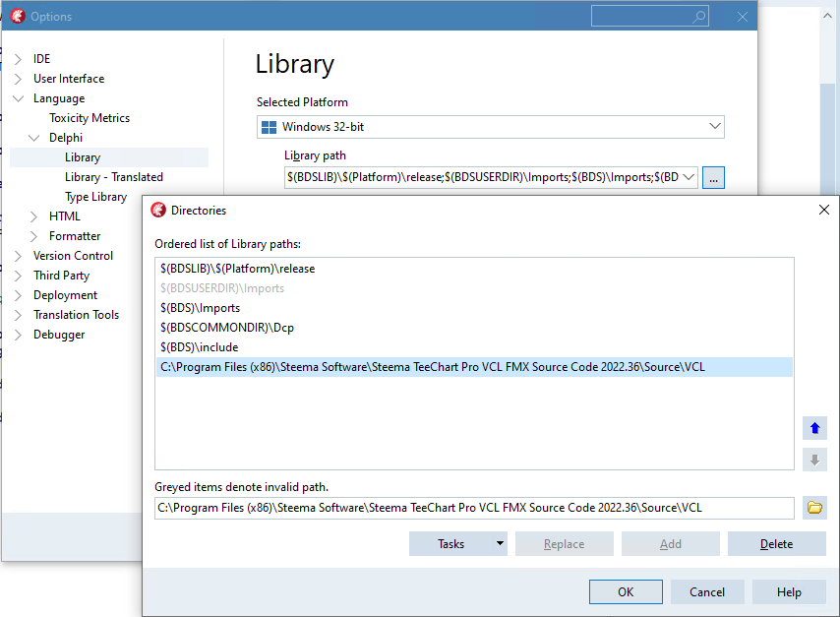Click the search magnifier in Options title bar
Screen dimensions: 840x617
pos(698,17)
